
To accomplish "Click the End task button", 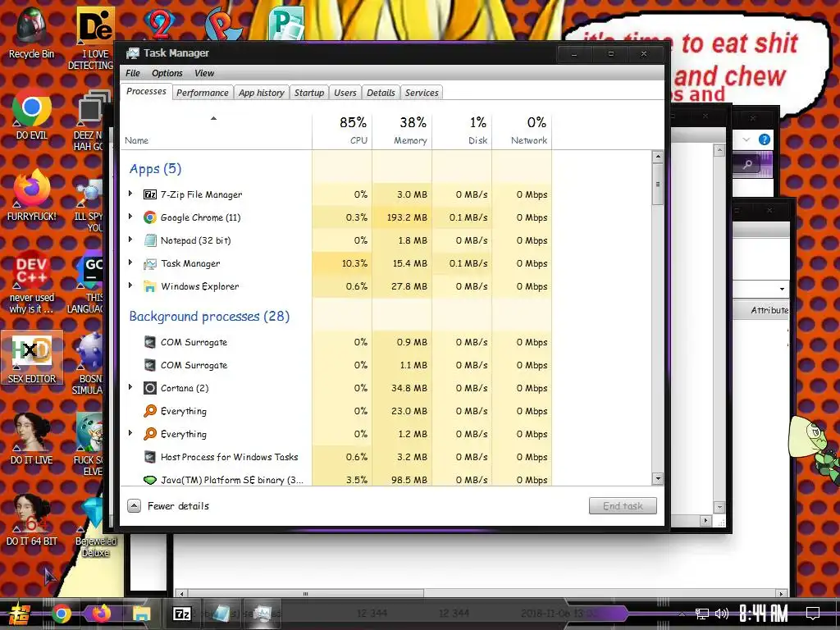I will coord(623,505).
